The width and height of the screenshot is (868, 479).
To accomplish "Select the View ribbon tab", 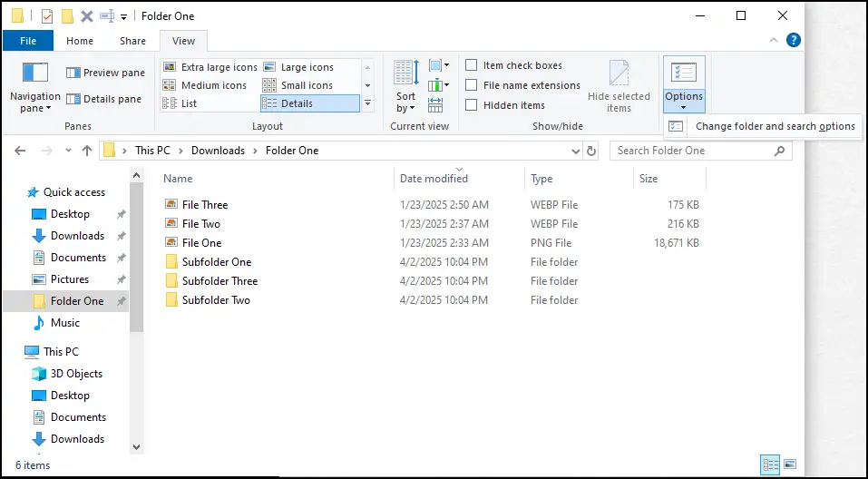I will pos(184,41).
